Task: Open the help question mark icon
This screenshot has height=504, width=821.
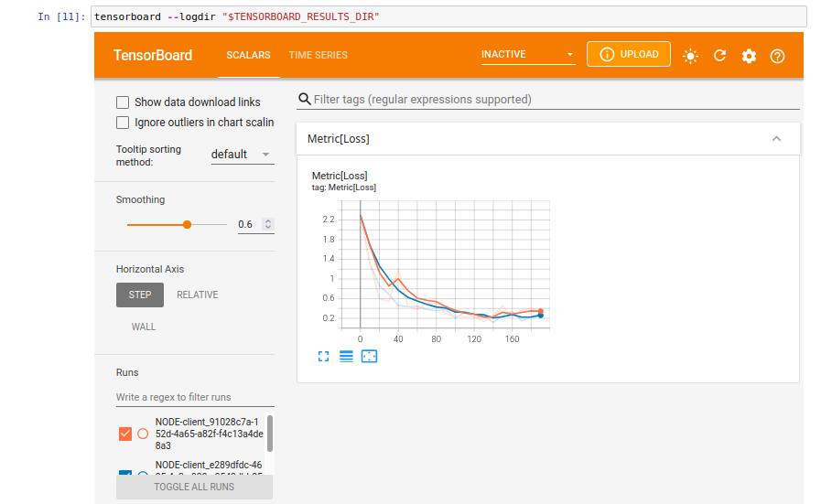Action: [x=778, y=56]
